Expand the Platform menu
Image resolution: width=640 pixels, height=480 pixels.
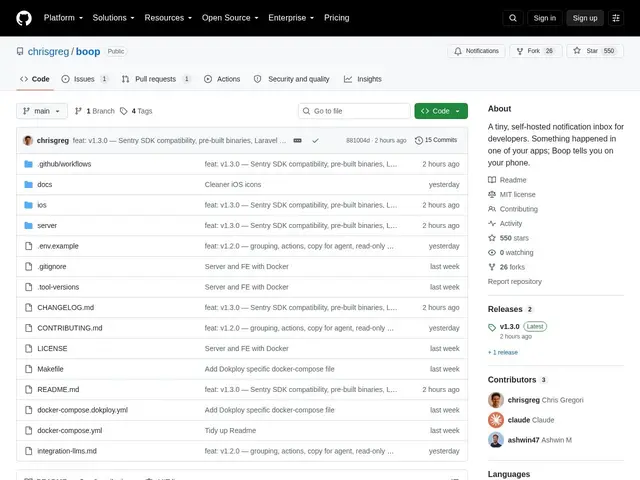click(63, 18)
